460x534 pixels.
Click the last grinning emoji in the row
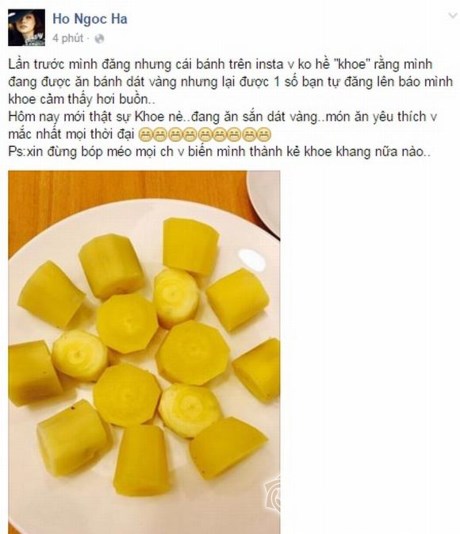click(x=264, y=135)
